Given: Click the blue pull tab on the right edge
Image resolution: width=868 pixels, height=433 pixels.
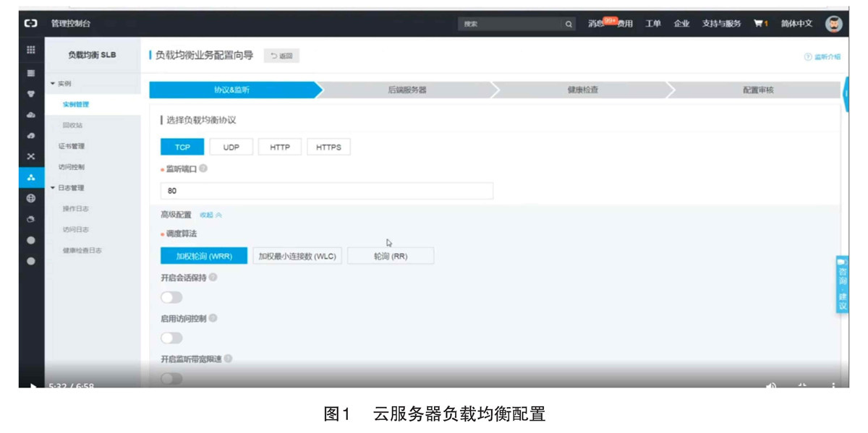Looking at the screenshot, I should click(x=846, y=95).
